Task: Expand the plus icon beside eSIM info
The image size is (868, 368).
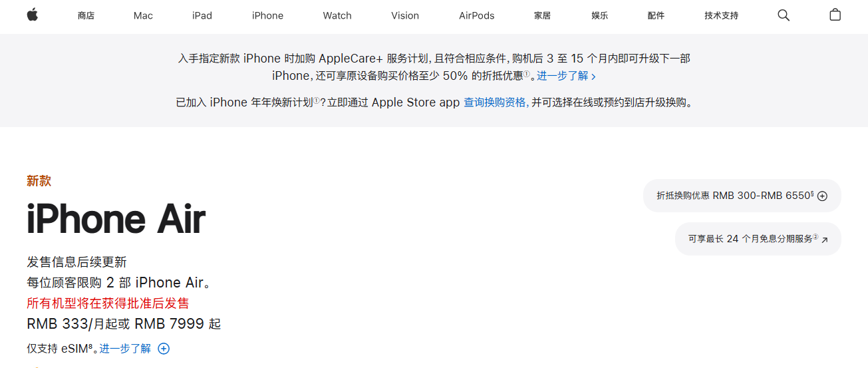Action: pyautogui.click(x=164, y=349)
